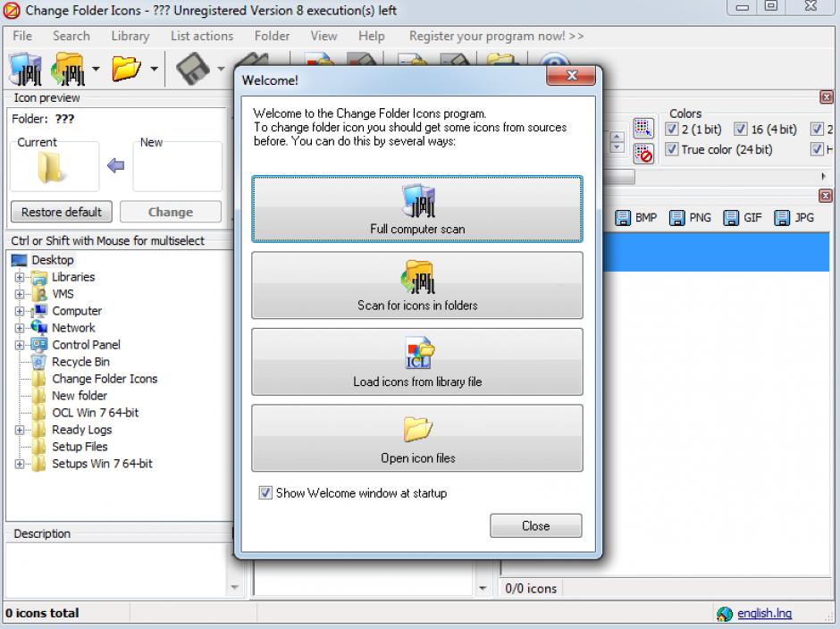Expand the Control Panel tree node
The image size is (840, 629).
tap(20, 345)
